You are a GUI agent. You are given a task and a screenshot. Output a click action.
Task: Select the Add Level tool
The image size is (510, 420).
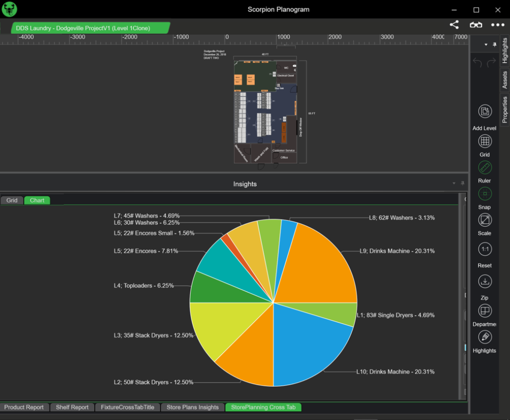484,111
